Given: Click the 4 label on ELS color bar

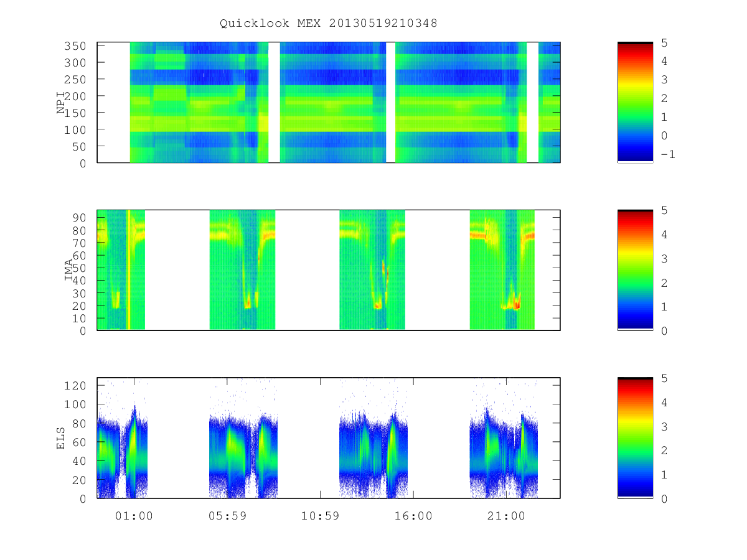Looking at the screenshot, I should (x=664, y=402).
